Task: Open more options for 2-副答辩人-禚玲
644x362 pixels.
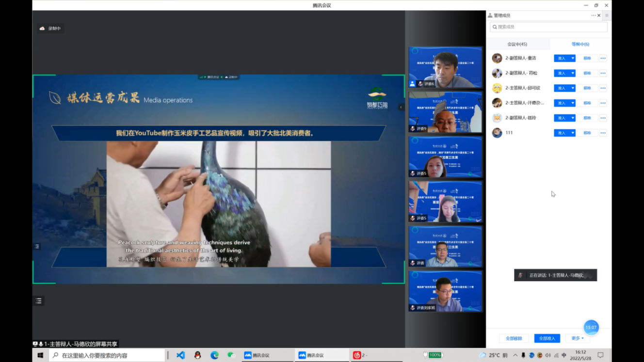Action: click(x=603, y=118)
